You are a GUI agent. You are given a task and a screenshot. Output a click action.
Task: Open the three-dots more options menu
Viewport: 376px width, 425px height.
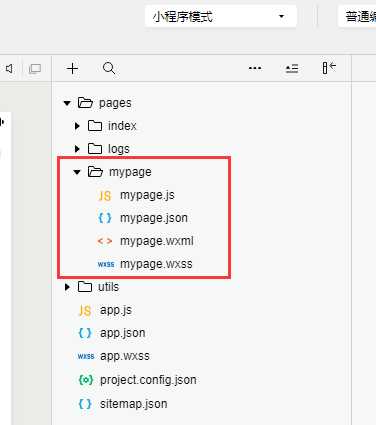[x=255, y=68]
